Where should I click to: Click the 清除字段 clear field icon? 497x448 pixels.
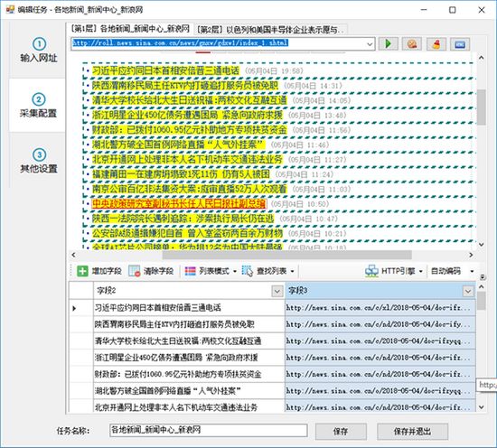pos(135,271)
